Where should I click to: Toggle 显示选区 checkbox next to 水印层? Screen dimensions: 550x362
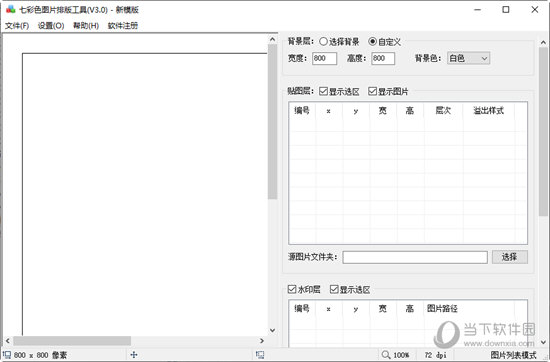(x=334, y=289)
